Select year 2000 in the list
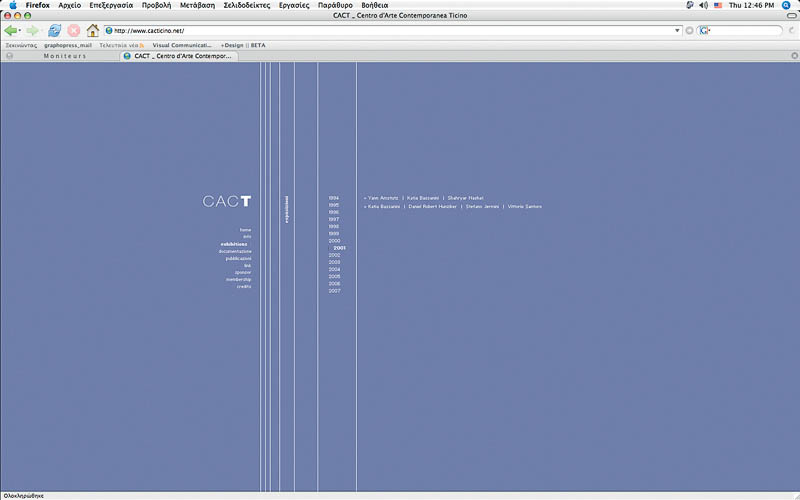 coord(334,241)
